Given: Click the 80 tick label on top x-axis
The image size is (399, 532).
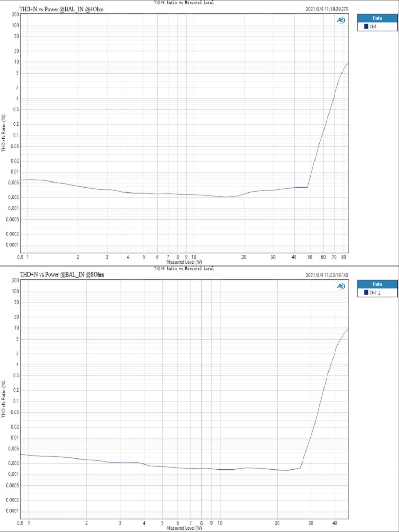Looking at the screenshot, I should pos(344,257).
